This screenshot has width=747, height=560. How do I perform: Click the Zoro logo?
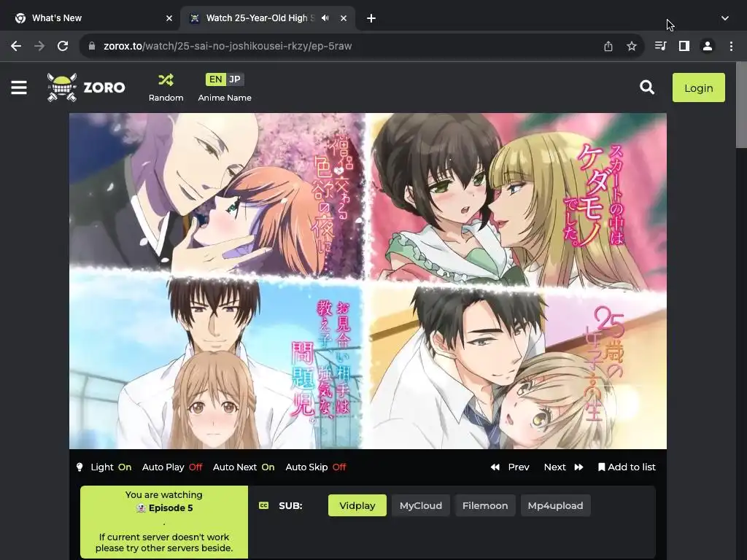click(86, 87)
